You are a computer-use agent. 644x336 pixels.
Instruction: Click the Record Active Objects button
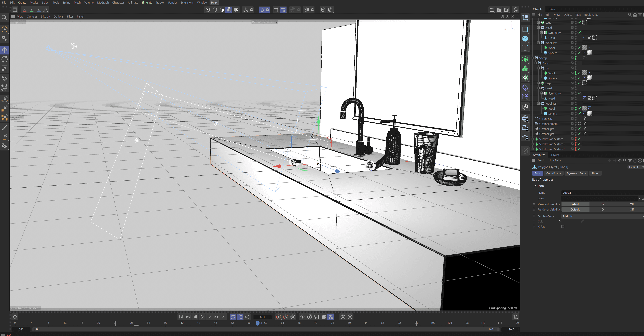pyautogui.click(x=279, y=317)
